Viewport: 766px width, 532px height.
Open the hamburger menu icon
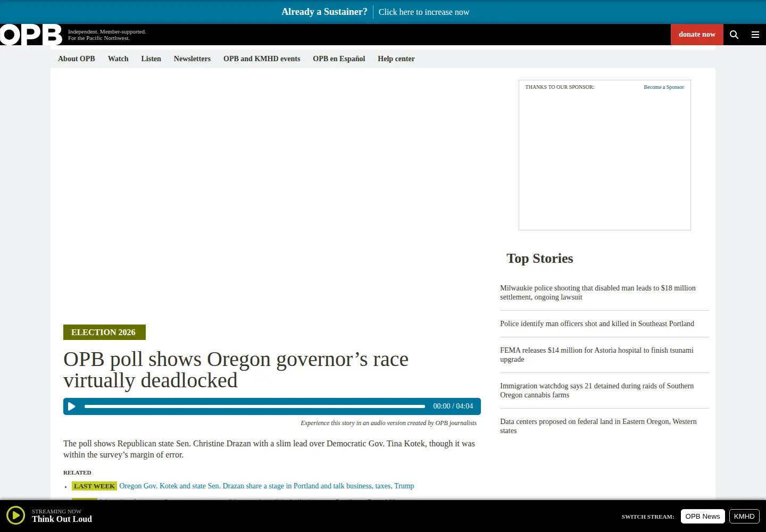[x=755, y=35]
